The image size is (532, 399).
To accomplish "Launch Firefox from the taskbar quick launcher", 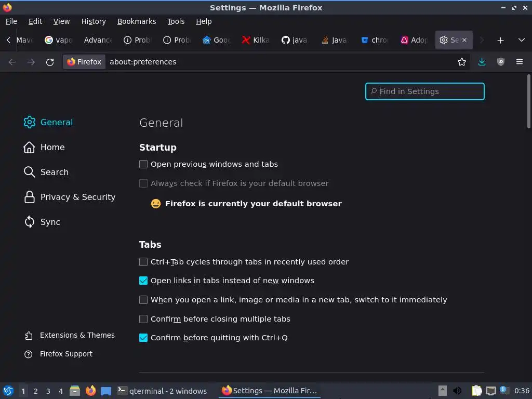I will [x=90, y=391].
